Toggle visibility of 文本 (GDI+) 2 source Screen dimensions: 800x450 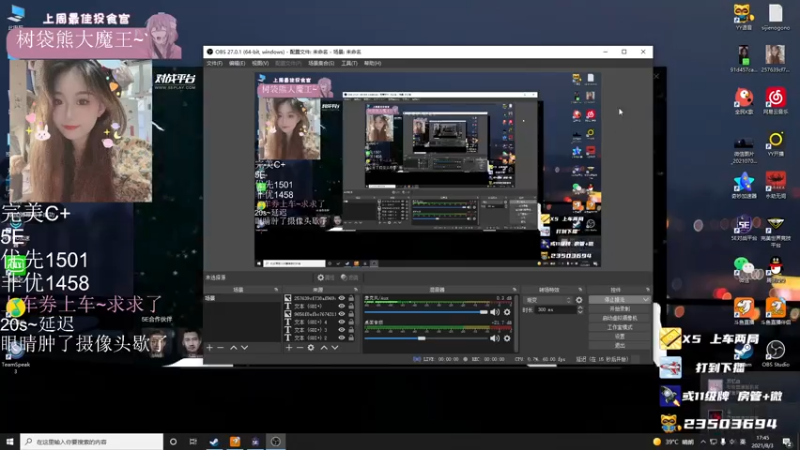coord(341,338)
